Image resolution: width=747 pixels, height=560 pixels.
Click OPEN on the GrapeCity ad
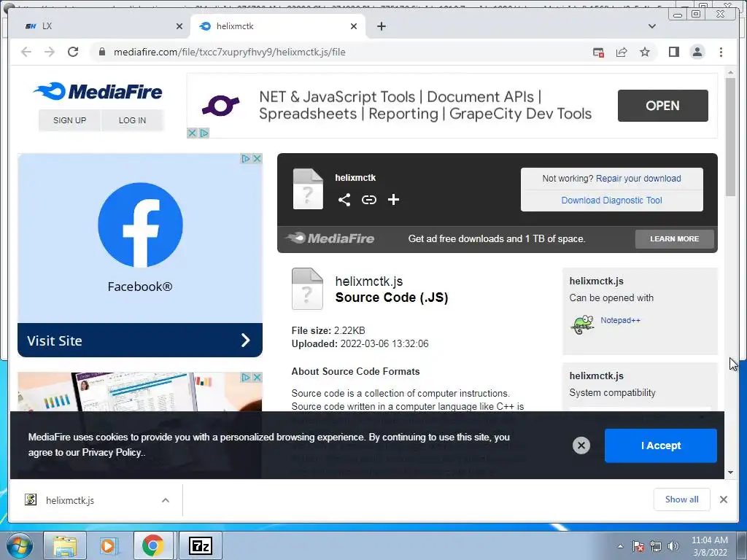click(662, 106)
